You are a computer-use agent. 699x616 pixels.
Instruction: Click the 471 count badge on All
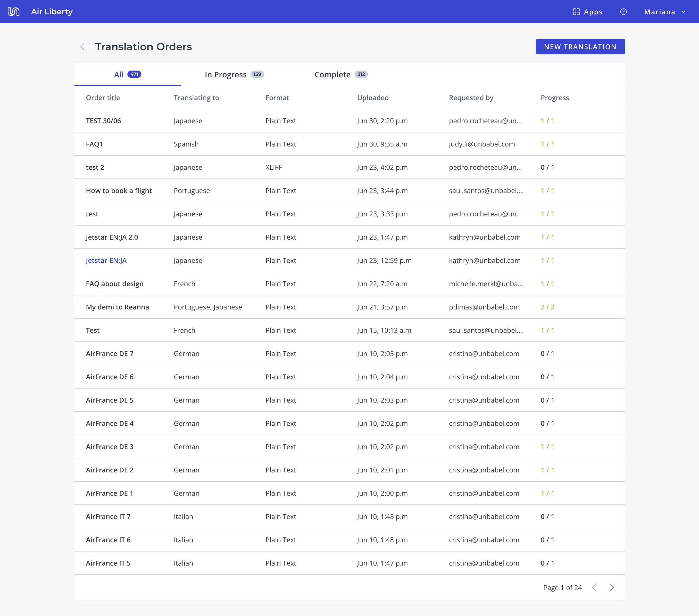134,74
